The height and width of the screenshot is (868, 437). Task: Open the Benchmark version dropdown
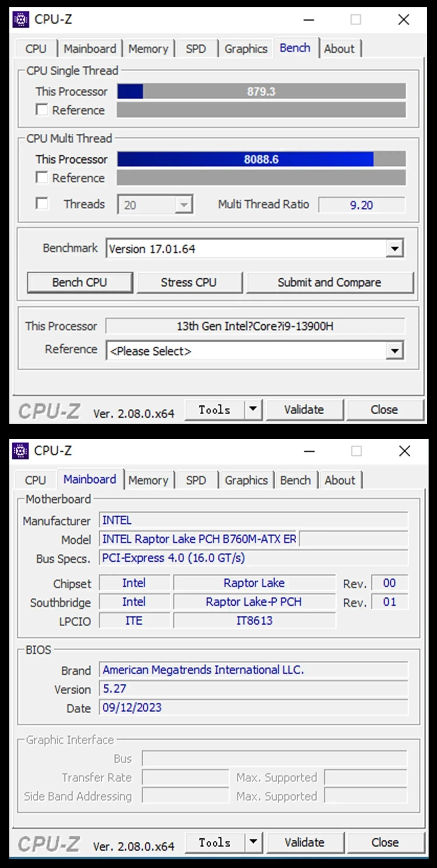(x=255, y=249)
